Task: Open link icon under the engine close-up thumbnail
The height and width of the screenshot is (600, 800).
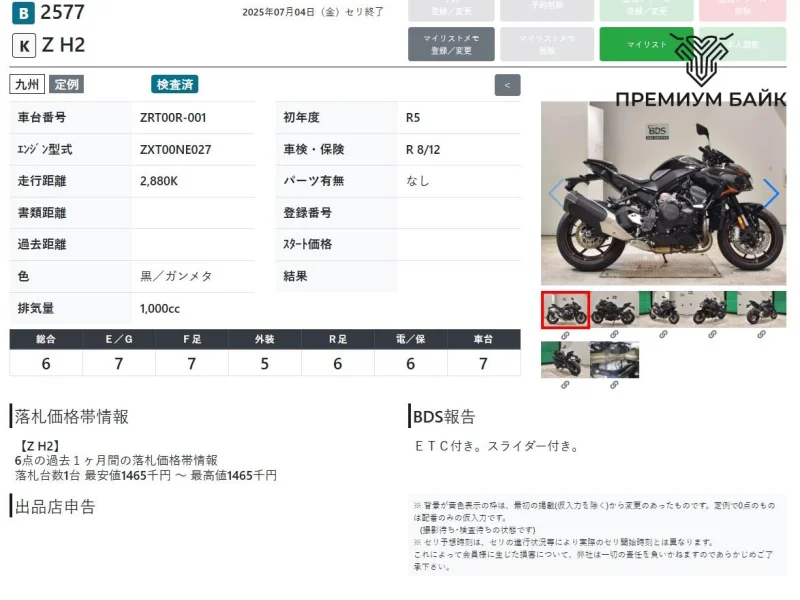Action: [x=614, y=385]
